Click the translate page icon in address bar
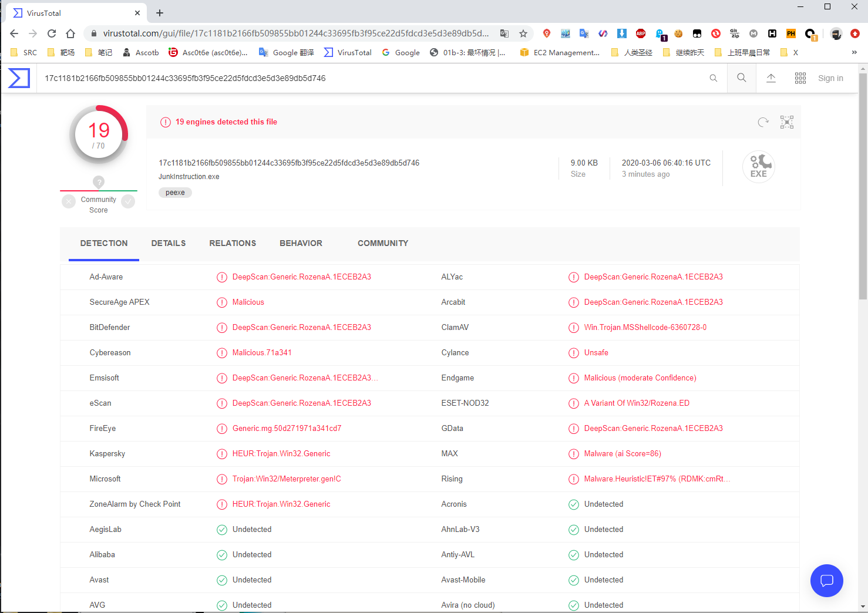The height and width of the screenshot is (613, 868). (x=504, y=33)
